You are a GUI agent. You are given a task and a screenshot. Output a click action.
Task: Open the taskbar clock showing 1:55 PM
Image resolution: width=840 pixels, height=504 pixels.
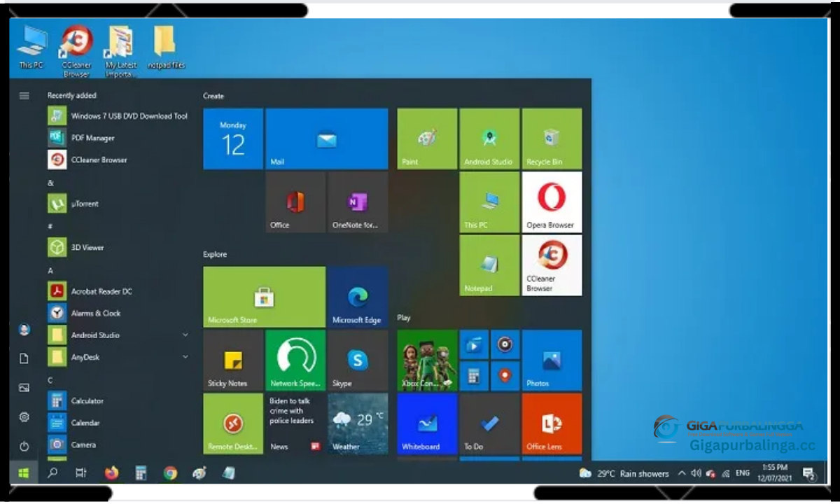[774, 472]
